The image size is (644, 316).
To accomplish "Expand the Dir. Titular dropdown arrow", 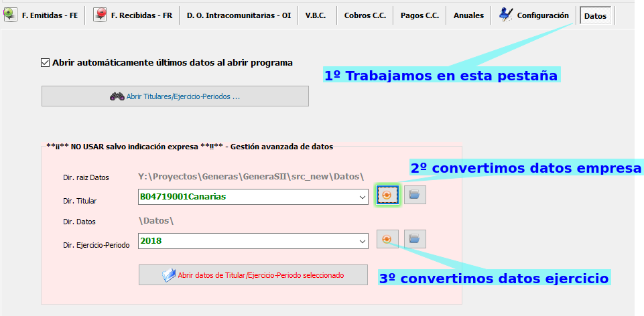I will tap(363, 197).
